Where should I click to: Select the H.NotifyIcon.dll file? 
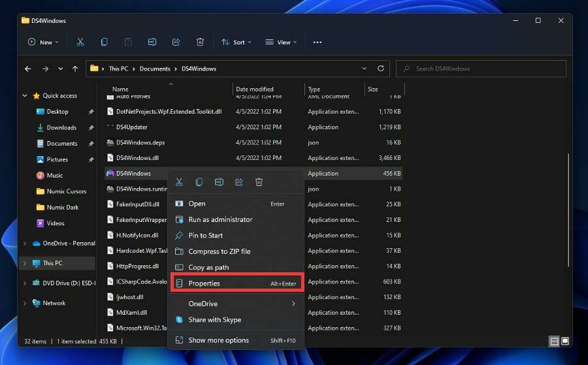click(x=137, y=235)
